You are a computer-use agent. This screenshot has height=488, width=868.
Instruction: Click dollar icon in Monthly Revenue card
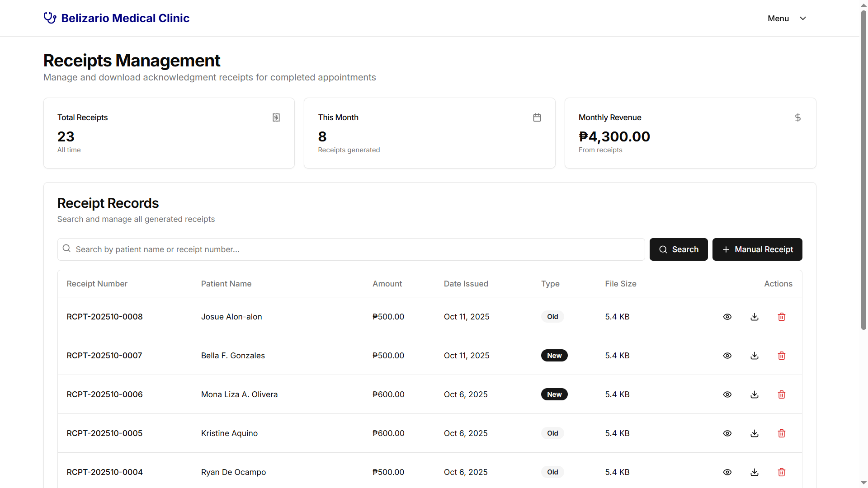tap(798, 117)
